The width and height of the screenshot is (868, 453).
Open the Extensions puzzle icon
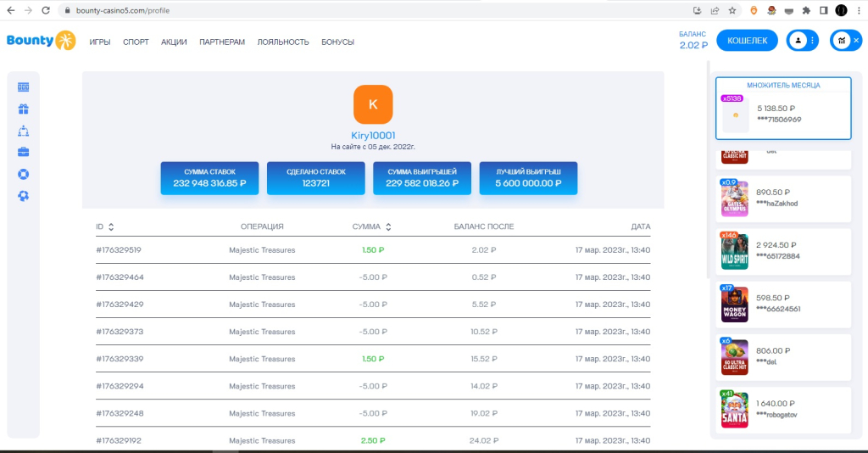(x=806, y=10)
